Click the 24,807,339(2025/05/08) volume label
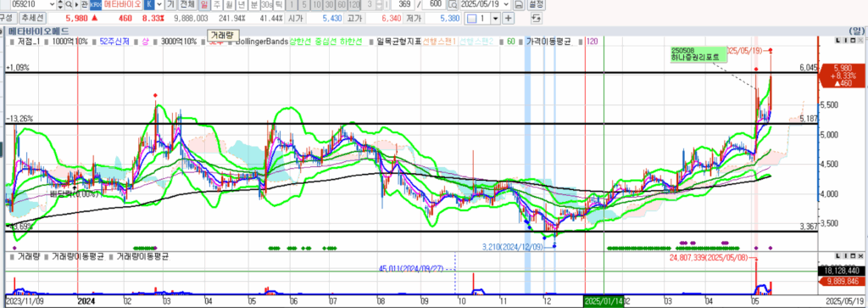Image resolution: width=868 pixels, height=308 pixels. (709, 258)
